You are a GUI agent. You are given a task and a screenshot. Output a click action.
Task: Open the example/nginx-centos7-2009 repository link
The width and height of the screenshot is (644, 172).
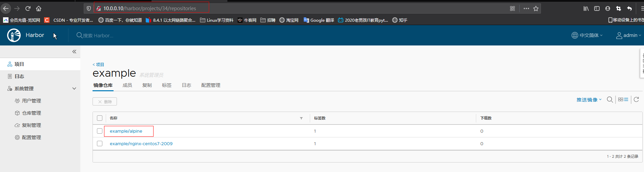pyautogui.click(x=141, y=144)
